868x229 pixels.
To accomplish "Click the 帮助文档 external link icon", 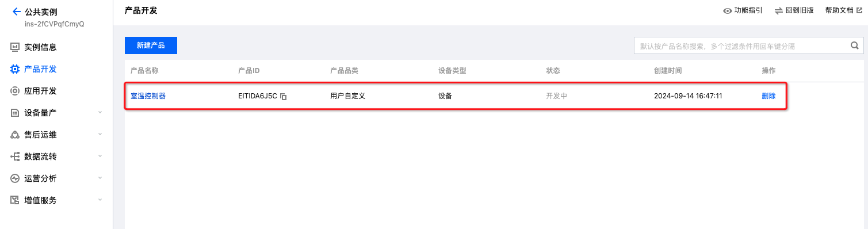I will (x=859, y=10).
